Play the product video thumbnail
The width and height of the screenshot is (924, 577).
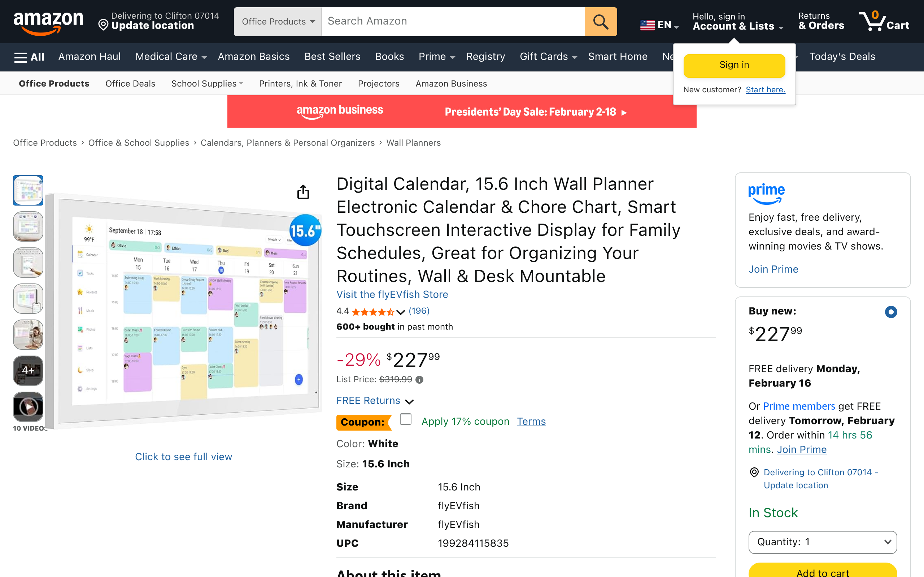28,407
